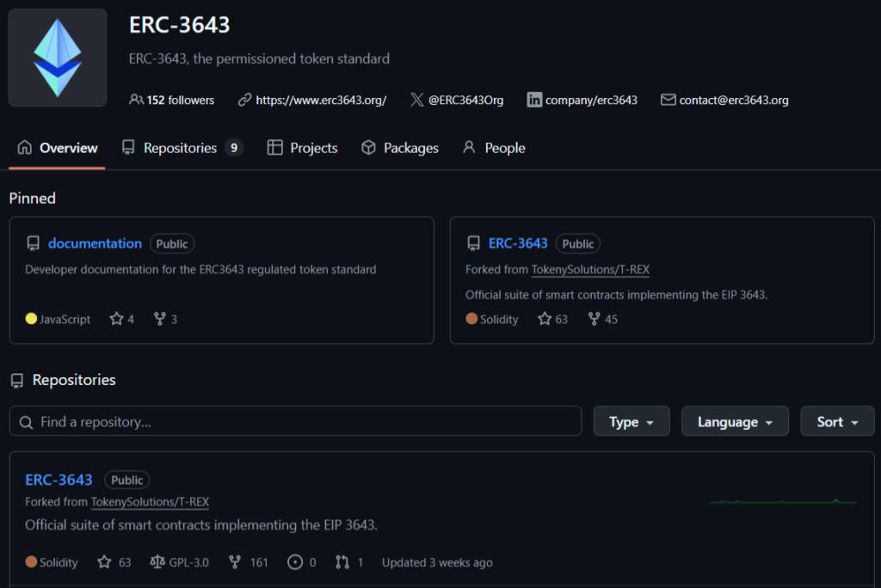The width and height of the screenshot is (881, 588).
Task: Open company/erc3643 LinkedIn link
Action: click(591, 100)
